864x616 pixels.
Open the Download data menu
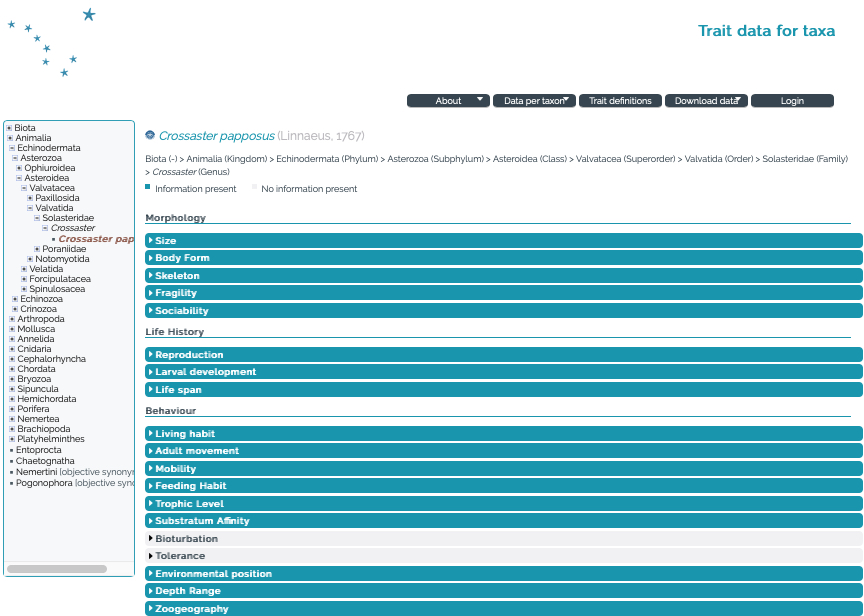tap(705, 101)
